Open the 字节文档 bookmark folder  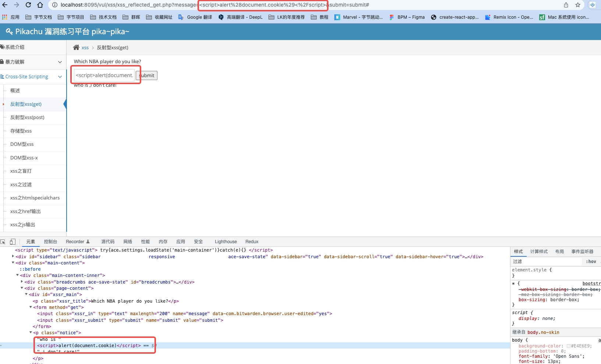coord(39,17)
